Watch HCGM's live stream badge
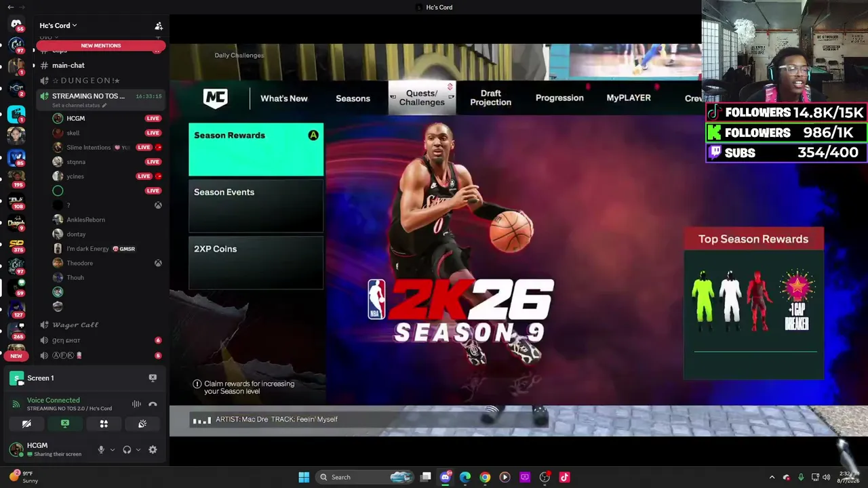This screenshot has height=488, width=868. click(153, 119)
